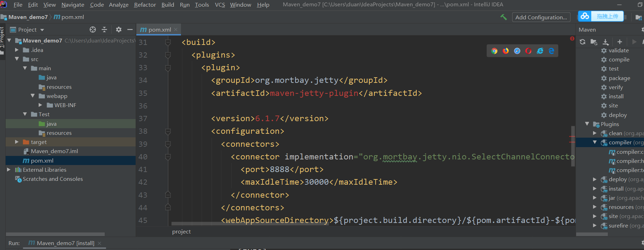
Task: Expand the WEB-INF folder
Action: pos(40,105)
